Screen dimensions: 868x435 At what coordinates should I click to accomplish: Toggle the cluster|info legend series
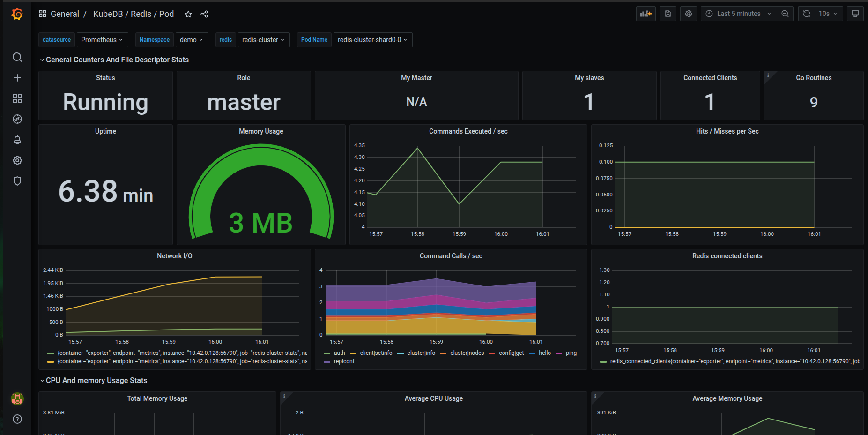(421, 353)
